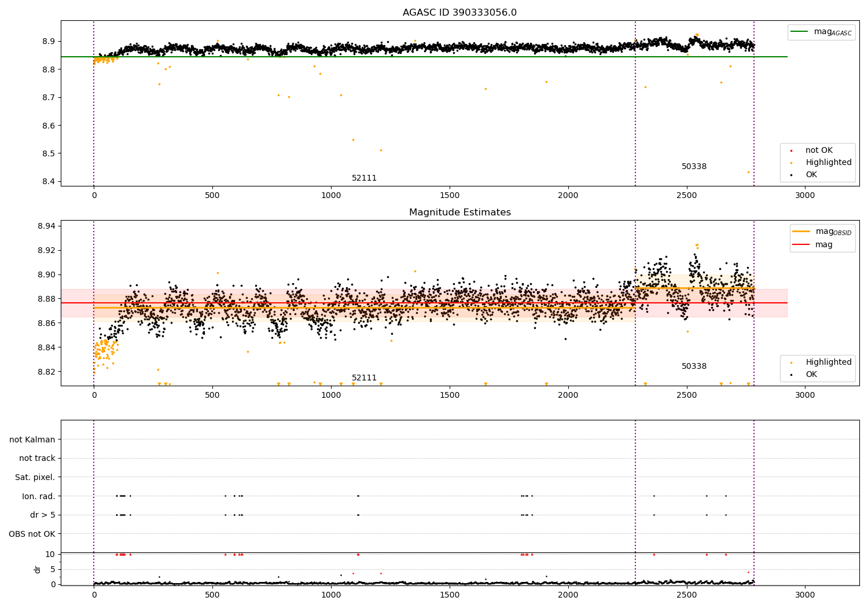Select the Magnitude Estimates subplot title
Viewport: 868px width, 608px height.
pos(459,213)
